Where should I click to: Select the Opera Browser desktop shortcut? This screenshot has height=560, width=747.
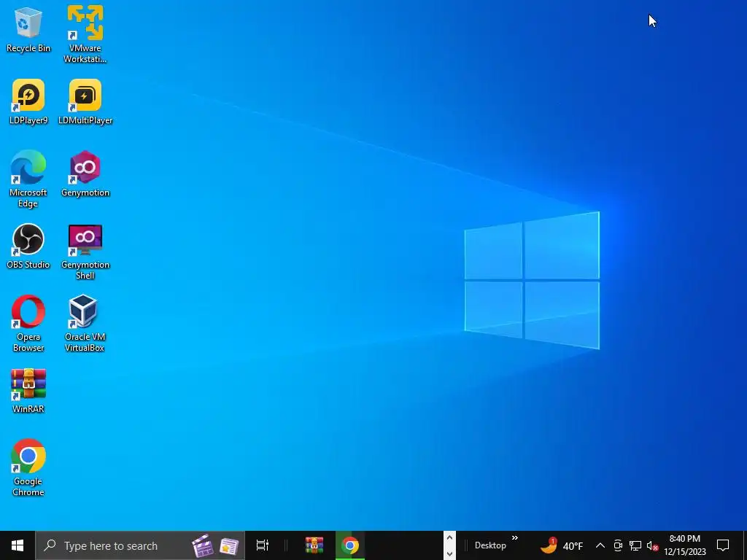coord(28,324)
